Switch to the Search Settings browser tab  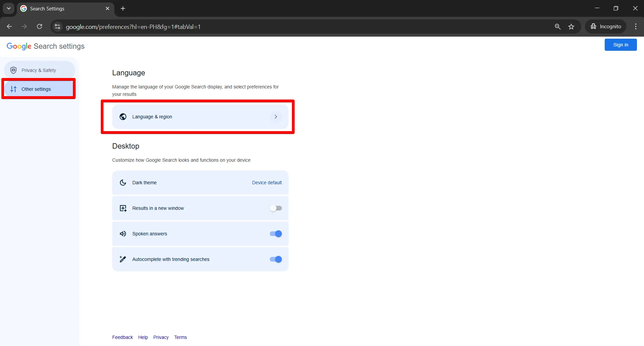pos(66,8)
